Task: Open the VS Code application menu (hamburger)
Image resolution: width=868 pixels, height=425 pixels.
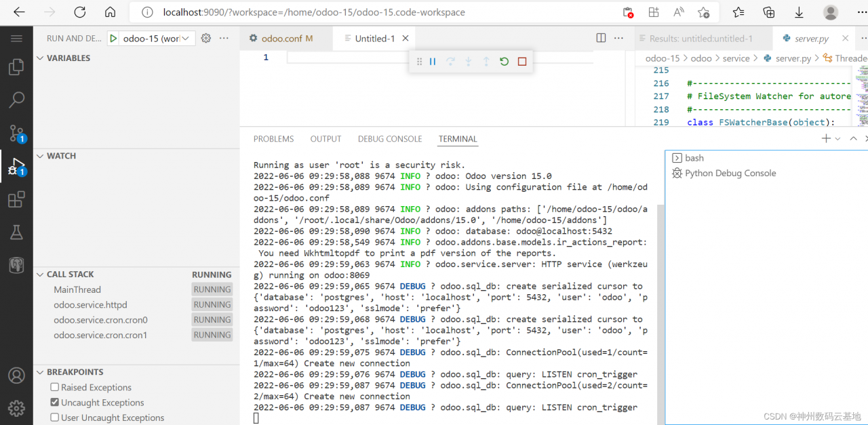Action: (16, 39)
